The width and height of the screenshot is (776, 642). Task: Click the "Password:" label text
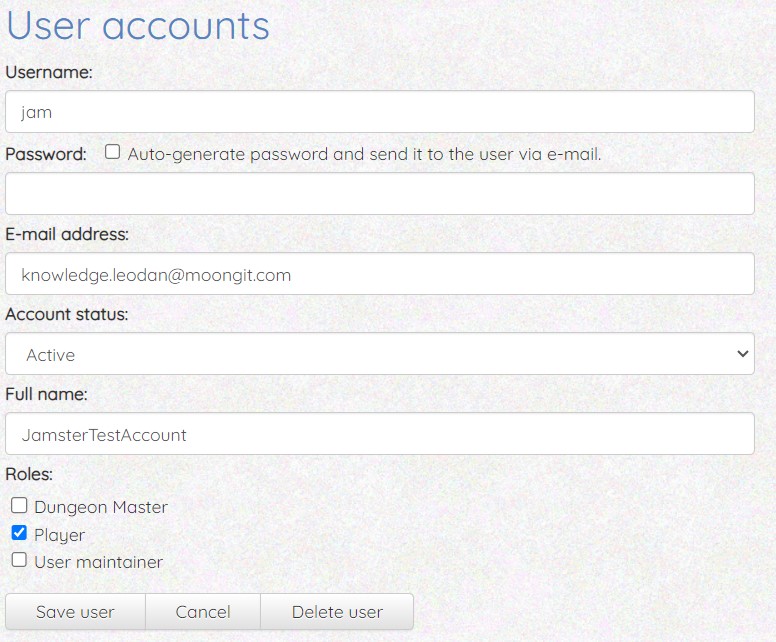(46, 154)
